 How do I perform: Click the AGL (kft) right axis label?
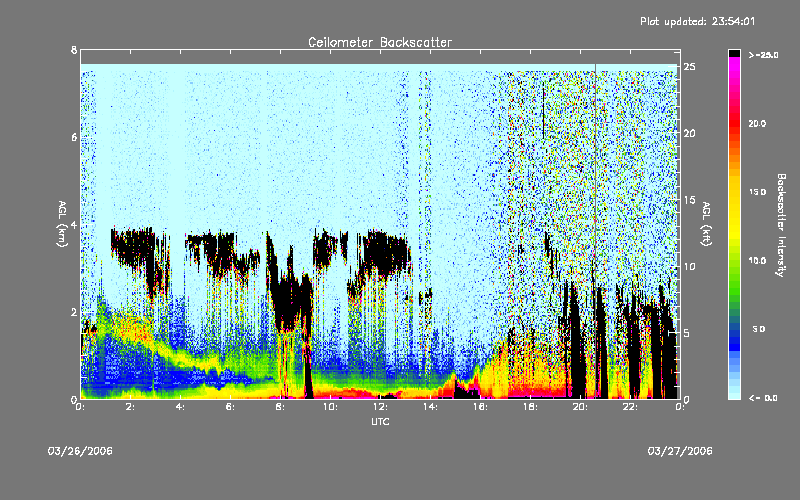(x=706, y=225)
